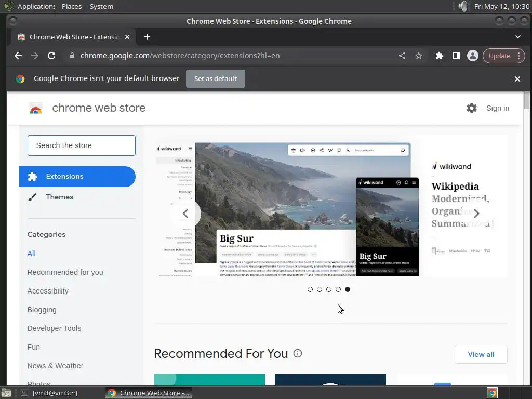Select the fifth carousel dot

click(348, 289)
